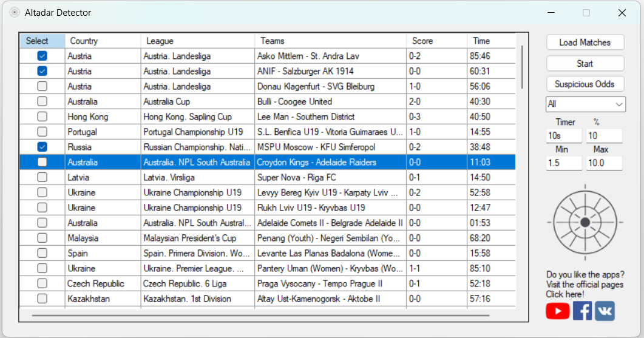Click the 68:20 time cell

(x=491, y=238)
